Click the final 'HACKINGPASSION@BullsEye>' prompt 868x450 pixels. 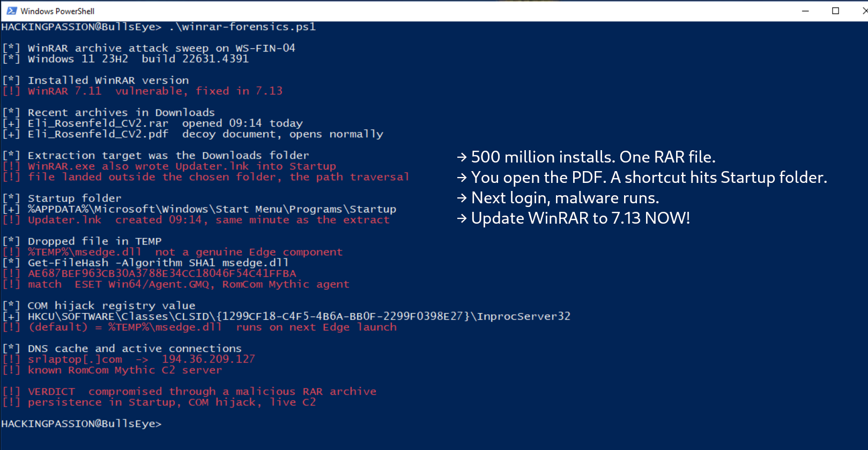(81, 424)
